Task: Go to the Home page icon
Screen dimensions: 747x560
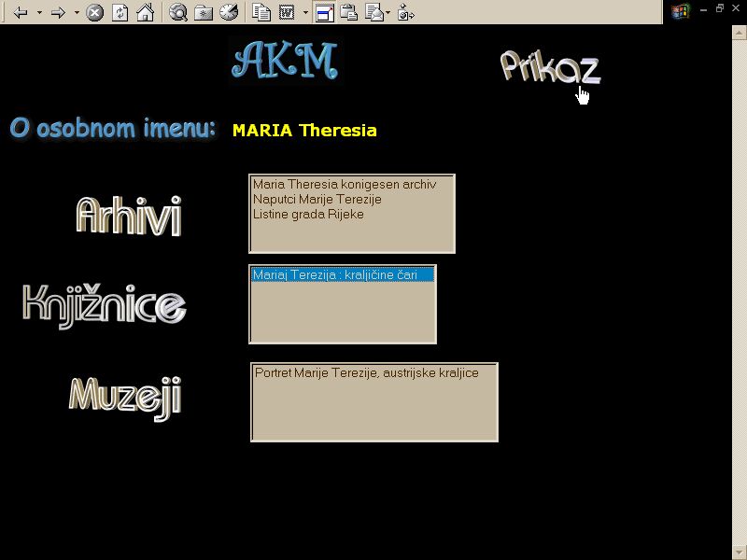Action: [x=145, y=13]
